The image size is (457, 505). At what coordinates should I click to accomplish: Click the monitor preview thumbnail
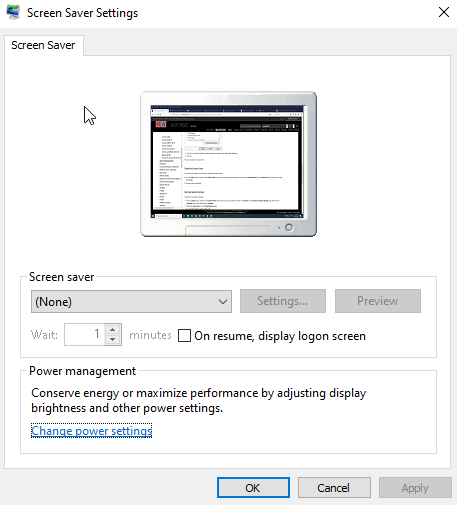click(x=228, y=164)
